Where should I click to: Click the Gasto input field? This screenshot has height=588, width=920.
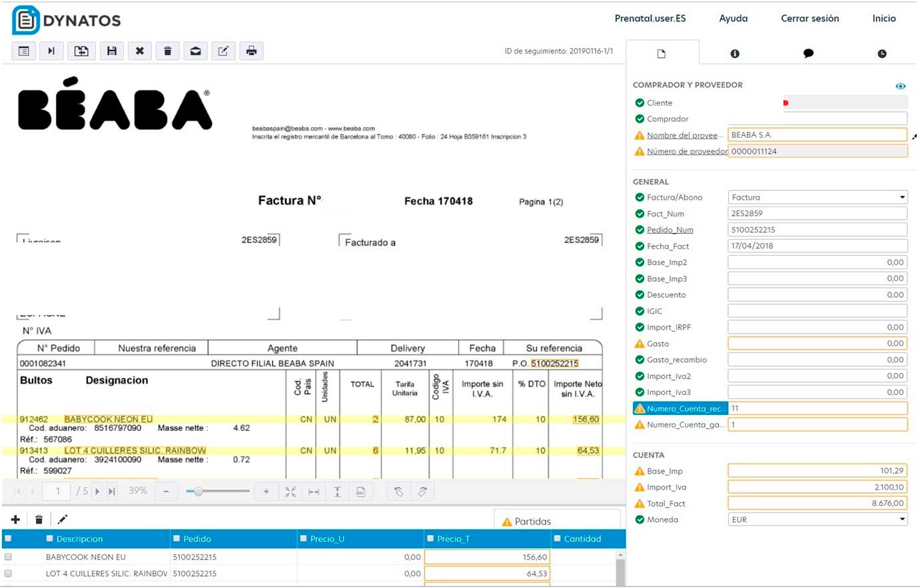click(817, 344)
